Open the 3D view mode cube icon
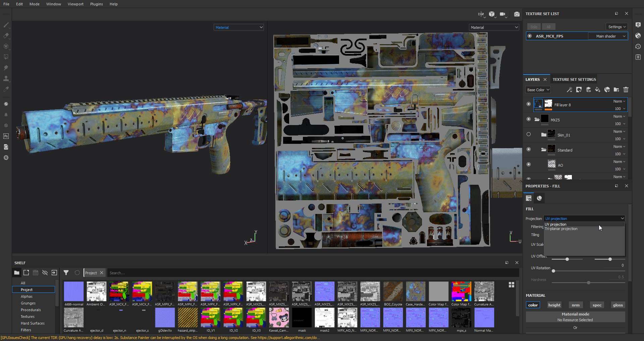 tap(492, 14)
